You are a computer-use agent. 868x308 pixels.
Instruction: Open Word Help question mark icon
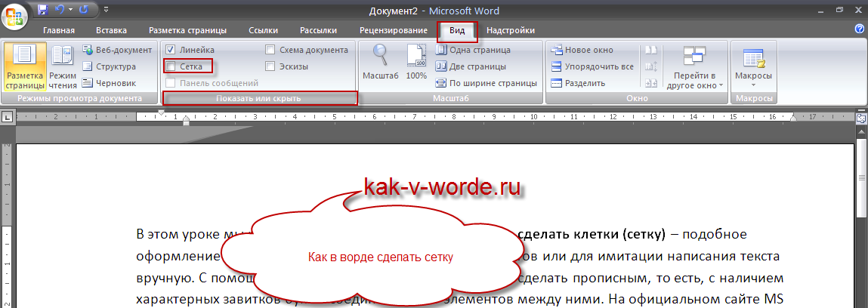pos(860,29)
